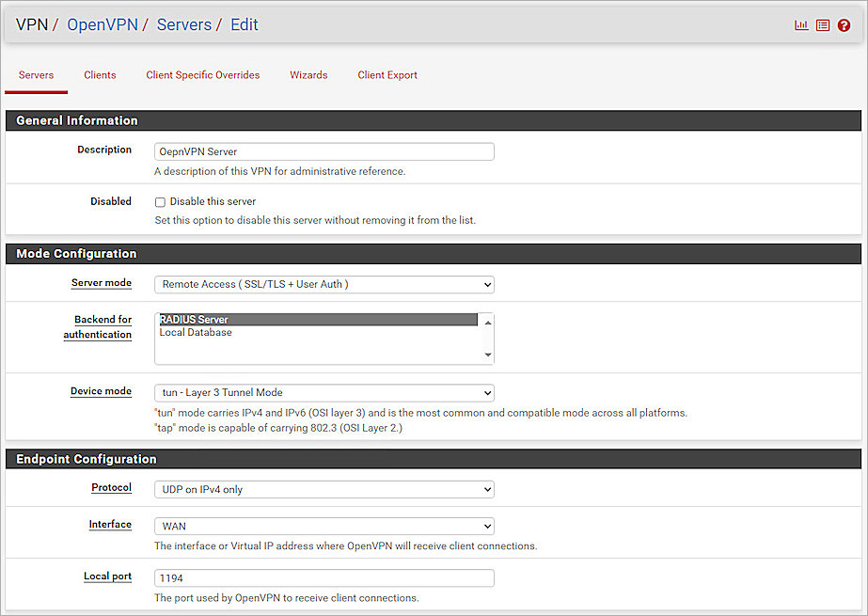Open the Client Specific Overrides tab

tap(202, 75)
